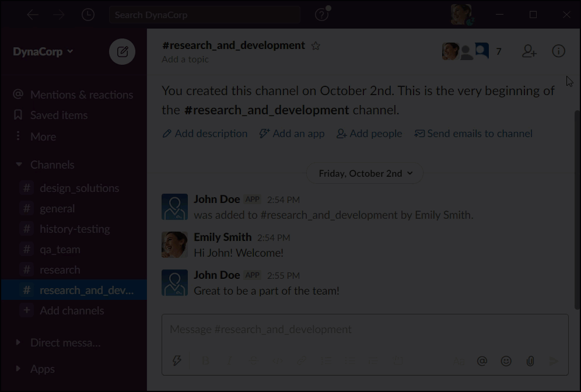Click the message pane vertical scrollbar
The image size is (581, 392).
(x=577, y=210)
